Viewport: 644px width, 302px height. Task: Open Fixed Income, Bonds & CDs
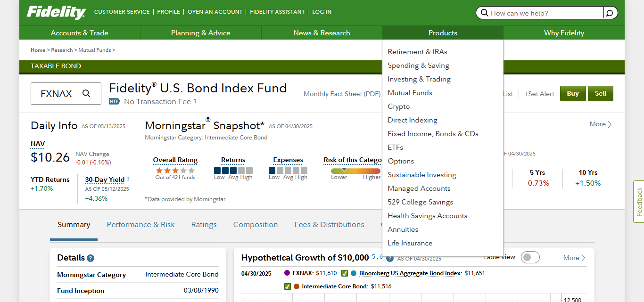pyautogui.click(x=433, y=134)
